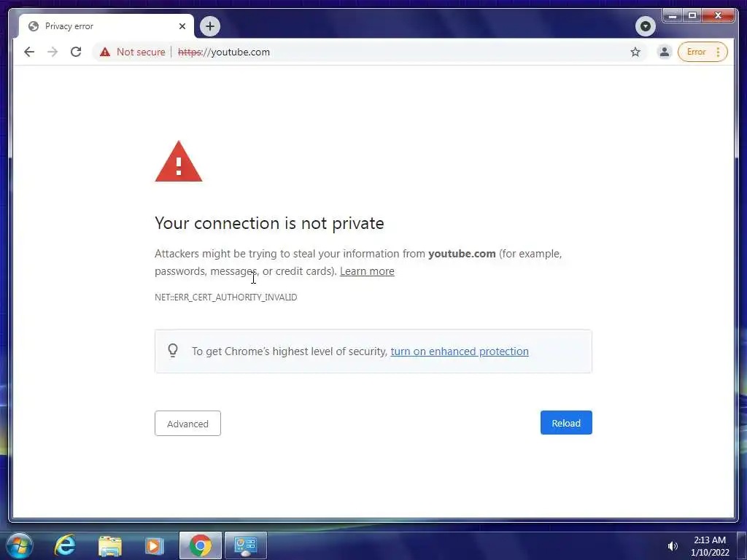Click turn on enhanced protection link

(460, 351)
